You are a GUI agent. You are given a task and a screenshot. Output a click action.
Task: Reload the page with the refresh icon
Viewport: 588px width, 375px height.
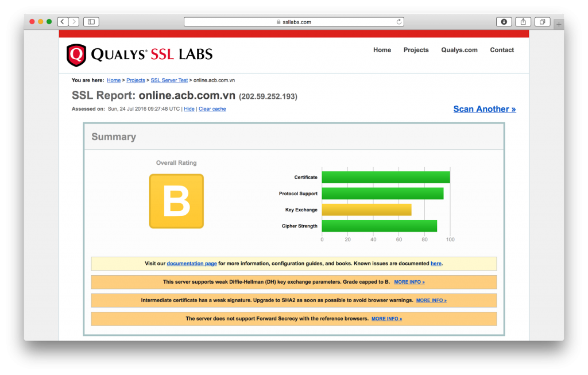pyautogui.click(x=399, y=22)
